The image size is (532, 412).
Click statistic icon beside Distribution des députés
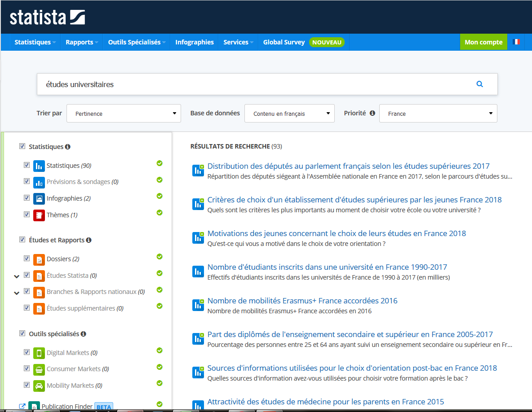coord(198,170)
